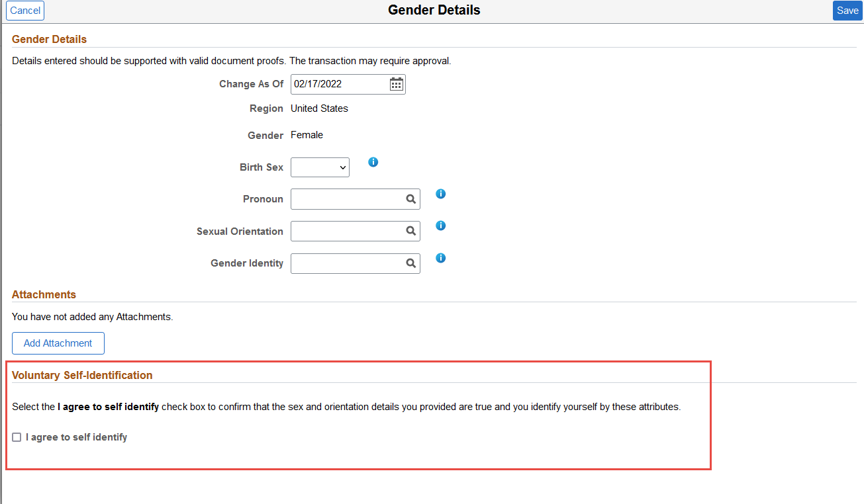
Task: Open the Change As Of calendar picker
Action: pyautogui.click(x=396, y=84)
